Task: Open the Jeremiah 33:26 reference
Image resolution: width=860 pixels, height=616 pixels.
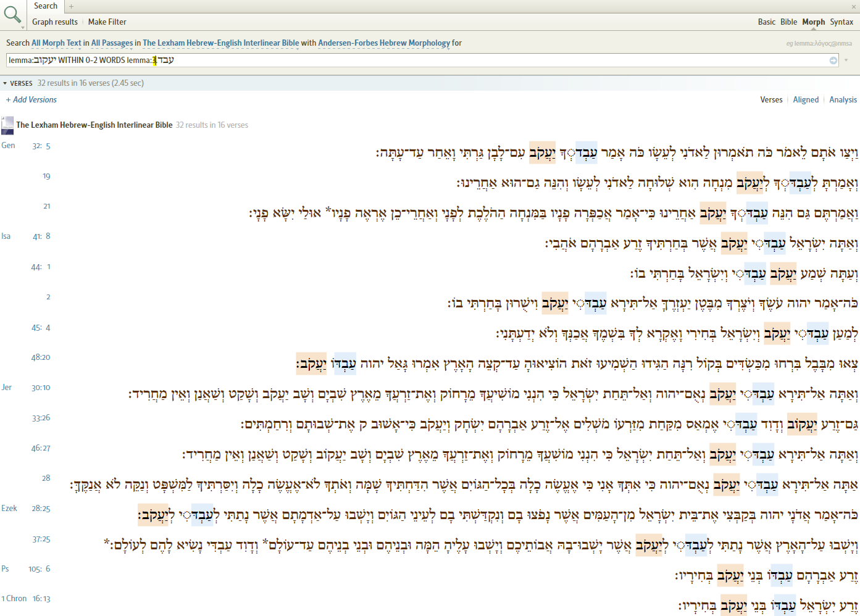Action: pyautogui.click(x=41, y=418)
